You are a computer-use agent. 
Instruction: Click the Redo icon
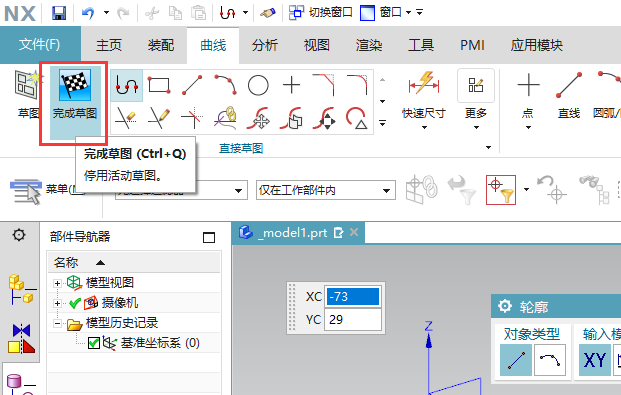(x=123, y=13)
